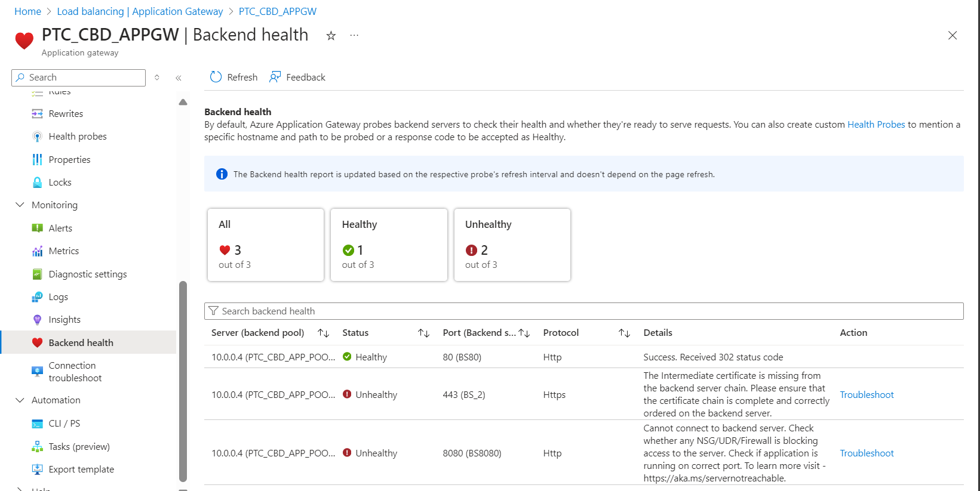Select the Healthy status cell
Screen dimensions: 980x491
point(365,357)
